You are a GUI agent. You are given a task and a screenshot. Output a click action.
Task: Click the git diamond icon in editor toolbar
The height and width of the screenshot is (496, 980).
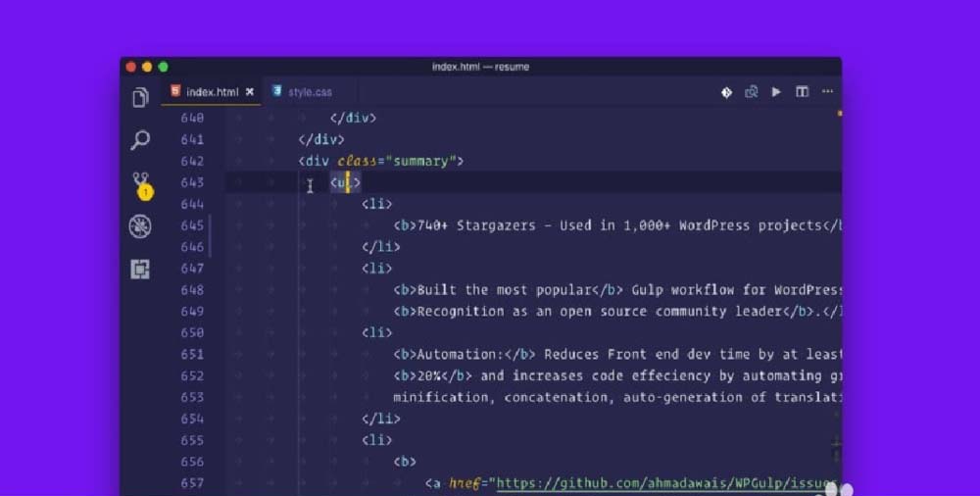726,92
